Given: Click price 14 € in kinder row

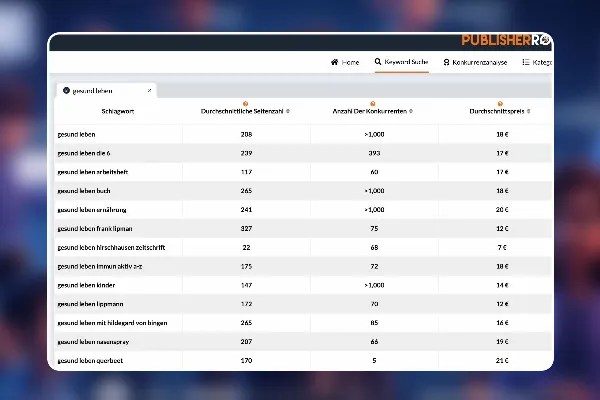Looking at the screenshot, I should (x=502, y=285).
